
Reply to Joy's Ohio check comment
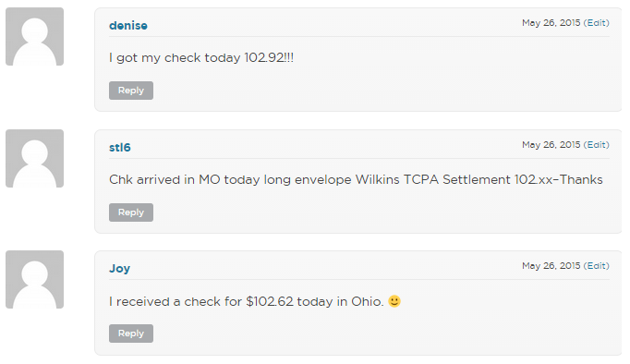131,334
